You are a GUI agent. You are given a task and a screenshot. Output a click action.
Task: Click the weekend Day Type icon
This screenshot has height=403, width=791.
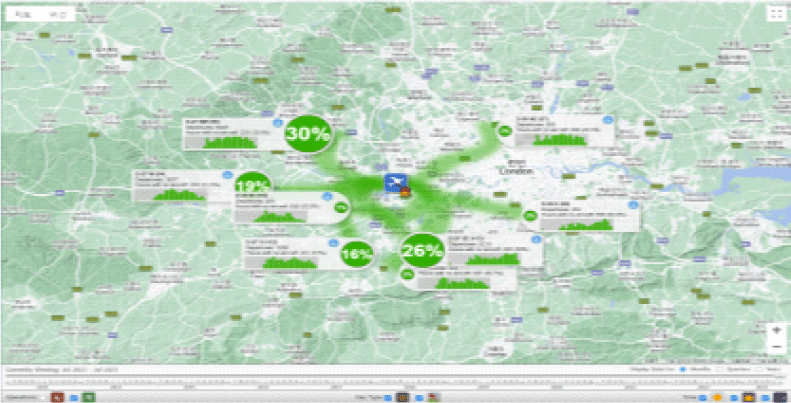click(x=434, y=397)
